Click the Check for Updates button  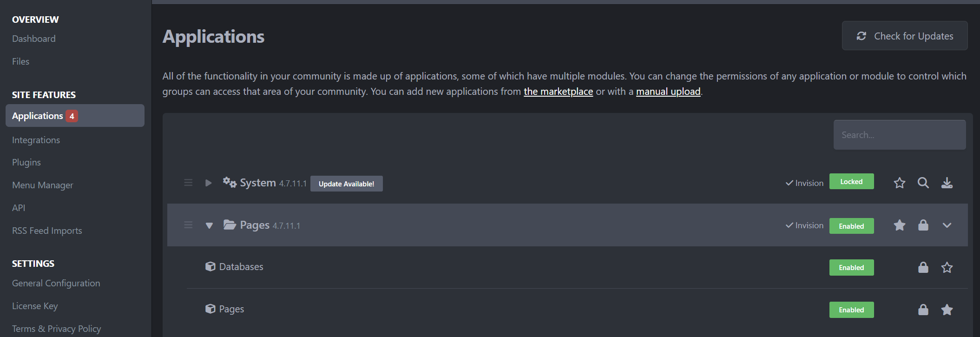905,35
